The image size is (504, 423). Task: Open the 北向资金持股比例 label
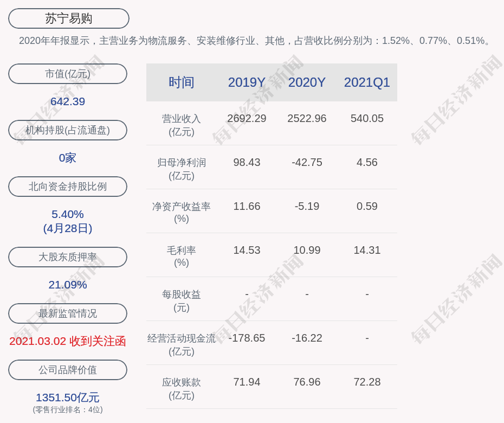click(68, 187)
